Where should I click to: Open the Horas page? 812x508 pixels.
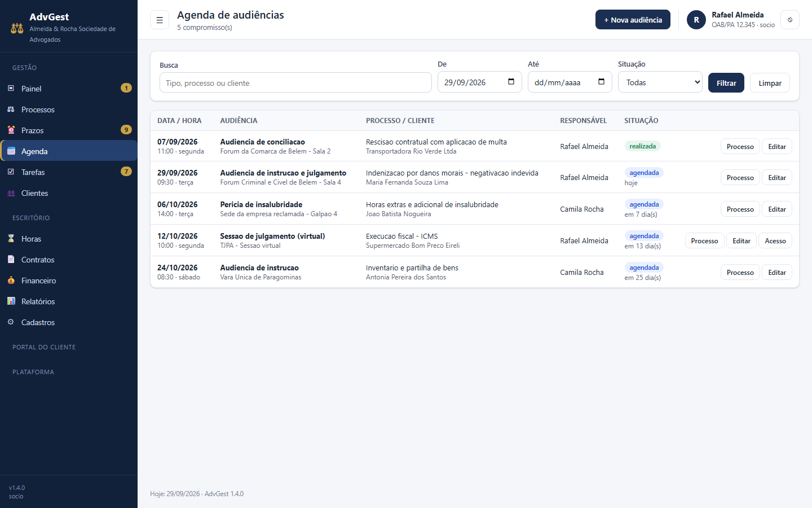(69, 238)
